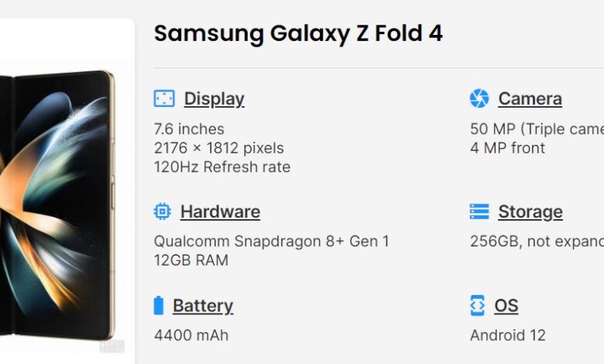Open the Hardware specs link

pyautogui.click(x=221, y=212)
